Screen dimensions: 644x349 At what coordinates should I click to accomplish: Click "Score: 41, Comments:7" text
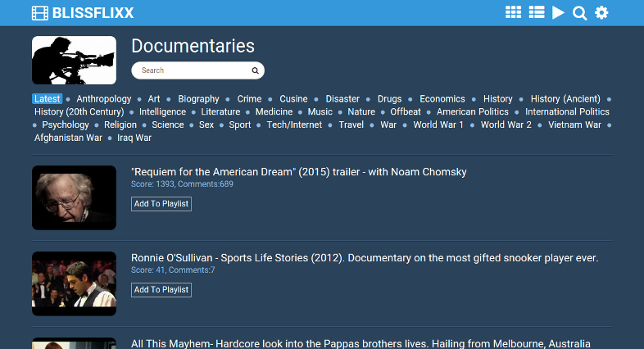coord(173,270)
